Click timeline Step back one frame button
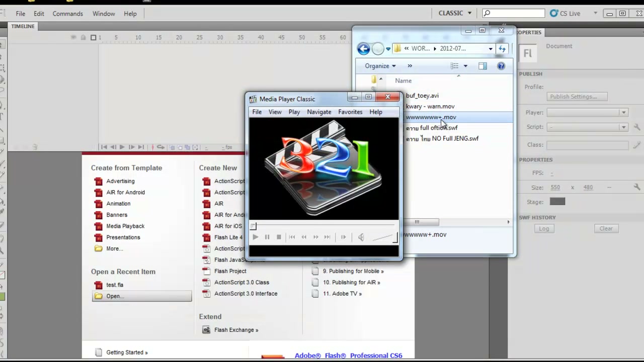644x362 pixels. pos(113,147)
